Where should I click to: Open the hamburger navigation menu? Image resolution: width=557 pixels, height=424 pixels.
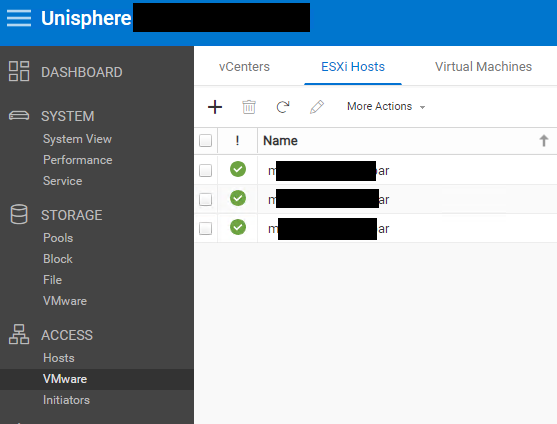[19, 18]
